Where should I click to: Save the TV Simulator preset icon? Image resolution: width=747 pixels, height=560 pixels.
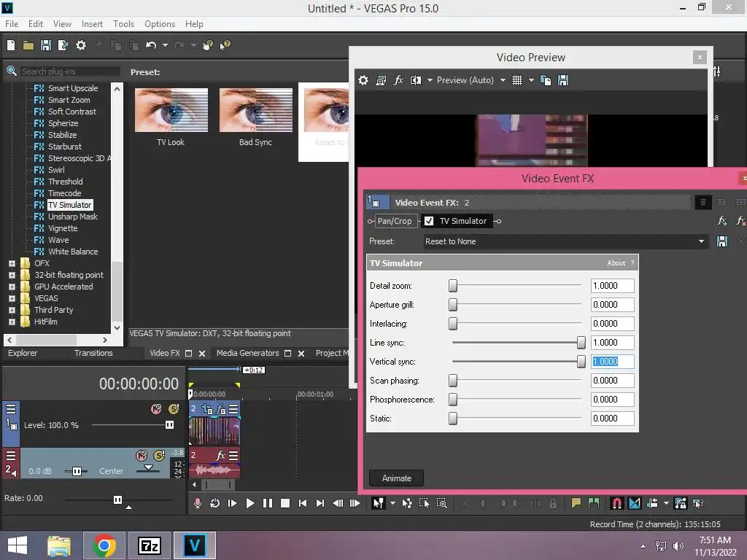point(722,241)
